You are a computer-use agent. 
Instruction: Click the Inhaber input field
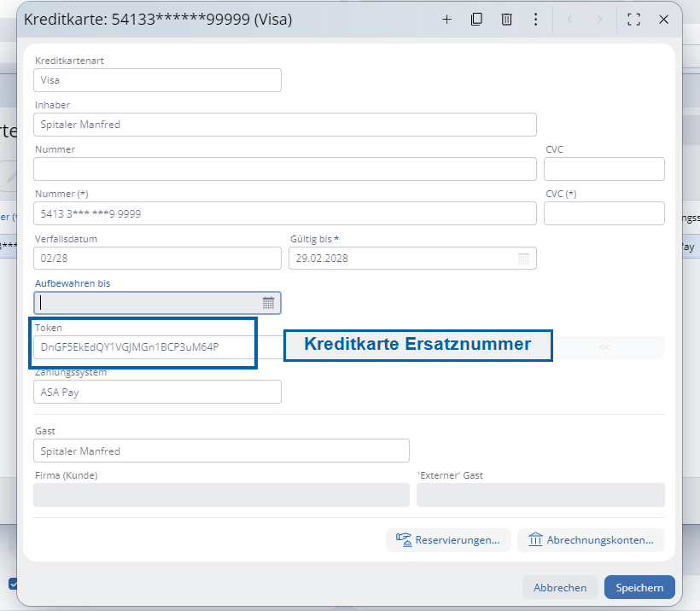pyautogui.click(x=285, y=125)
